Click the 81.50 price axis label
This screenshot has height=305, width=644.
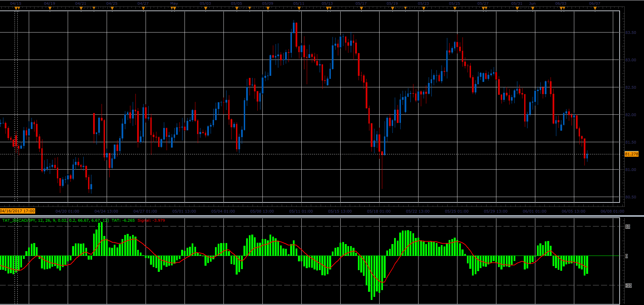pos(630,142)
